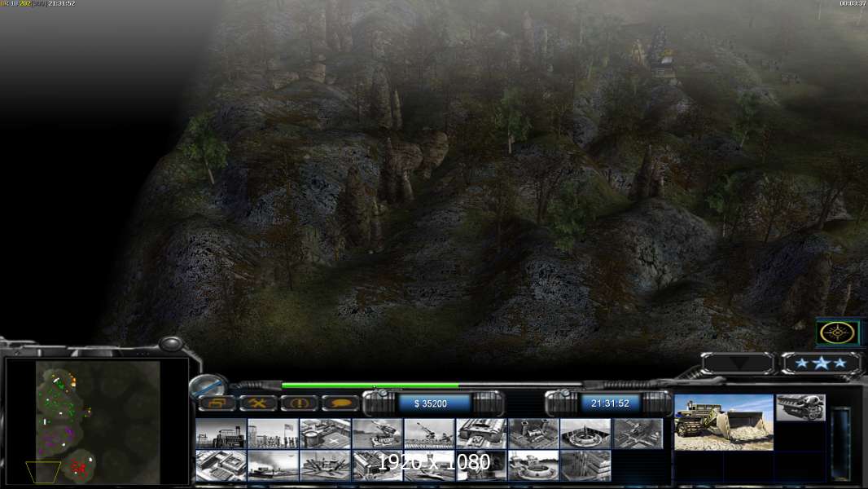
Task: Expand the dark down-arrow panel button
Action: [738, 363]
